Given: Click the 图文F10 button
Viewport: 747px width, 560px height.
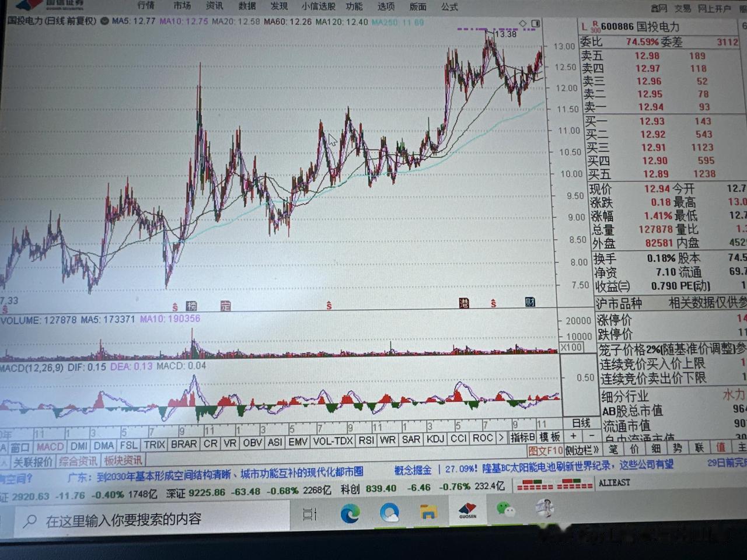Looking at the screenshot, I should pyautogui.click(x=545, y=450).
